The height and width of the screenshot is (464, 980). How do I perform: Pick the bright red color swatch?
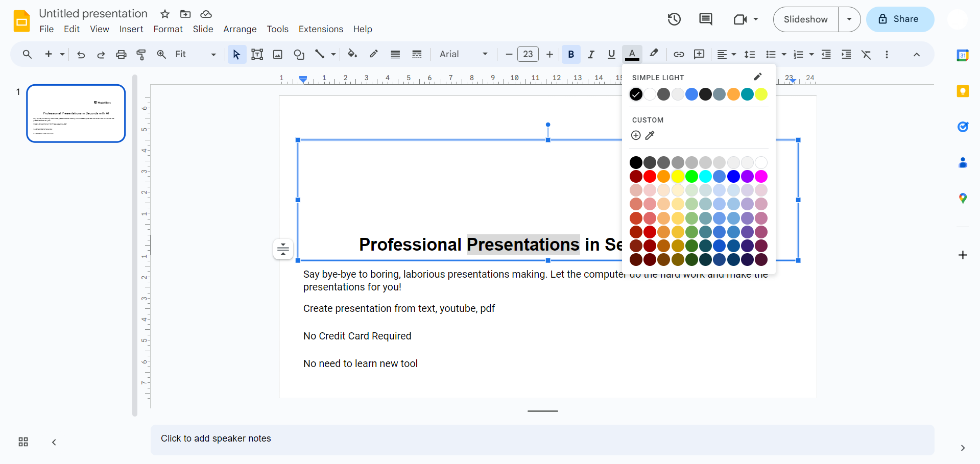pos(650,177)
